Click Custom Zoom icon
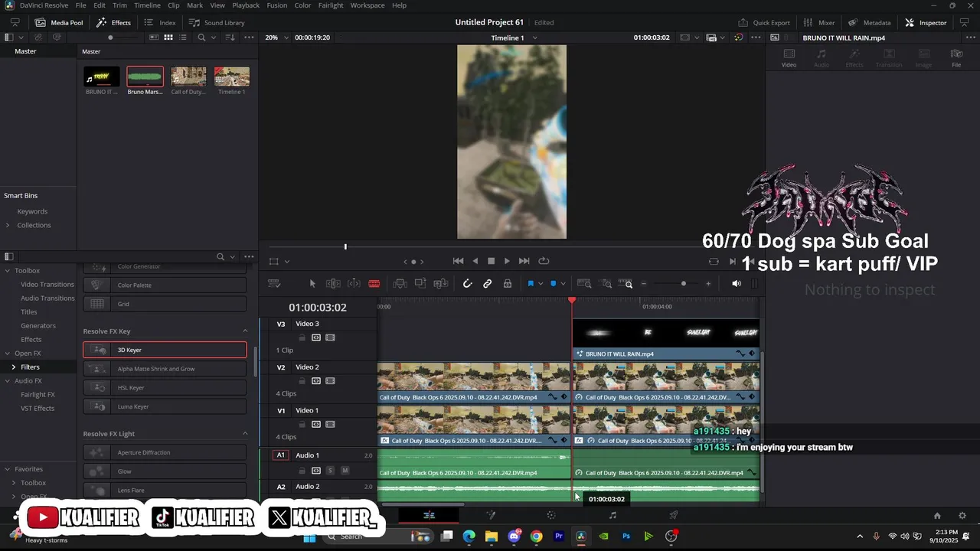This screenshot has width=980, height=551. coord(626,284)
